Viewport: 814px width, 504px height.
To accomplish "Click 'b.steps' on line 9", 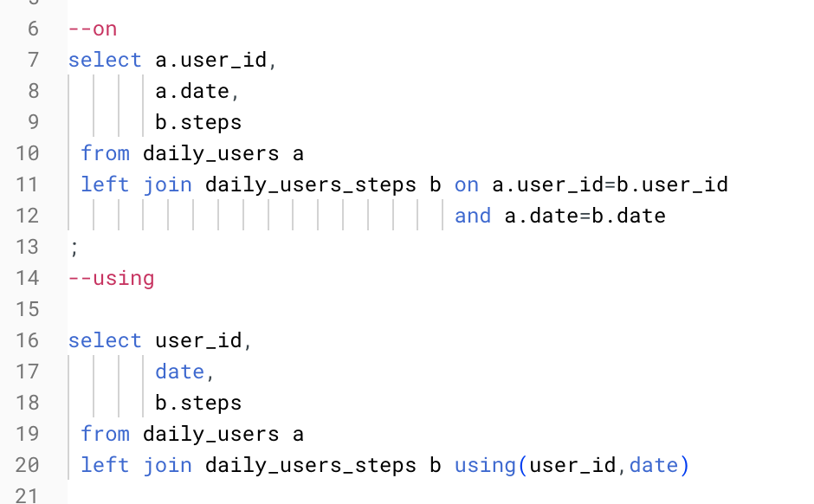I will click(x=198, y=122).
